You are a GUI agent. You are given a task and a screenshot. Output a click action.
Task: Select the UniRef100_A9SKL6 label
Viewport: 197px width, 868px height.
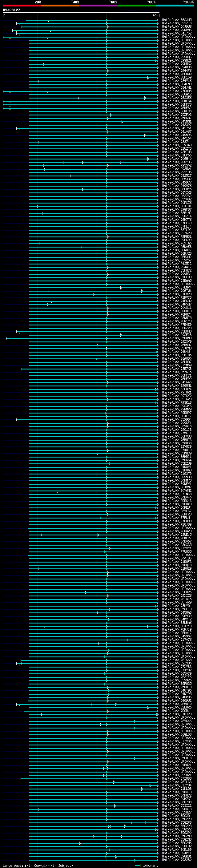(177, 402)
